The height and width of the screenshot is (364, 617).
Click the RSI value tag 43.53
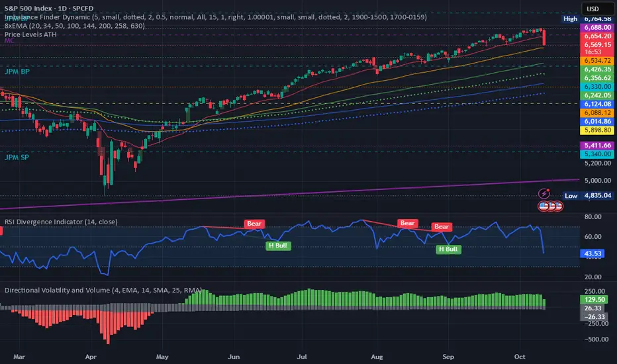click(593, 254)
